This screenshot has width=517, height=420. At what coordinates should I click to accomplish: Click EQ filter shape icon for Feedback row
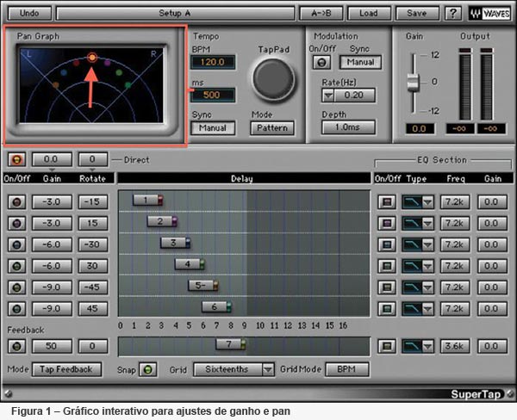412,346
